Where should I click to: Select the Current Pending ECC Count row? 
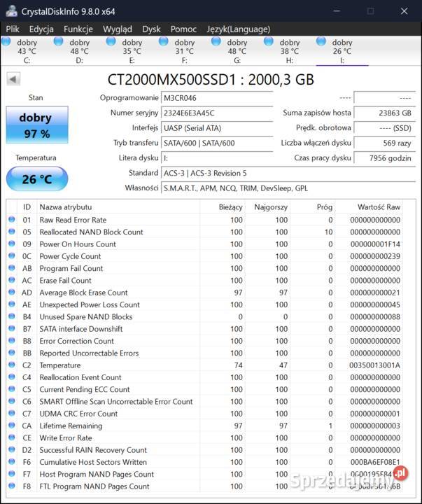[205, 389]
